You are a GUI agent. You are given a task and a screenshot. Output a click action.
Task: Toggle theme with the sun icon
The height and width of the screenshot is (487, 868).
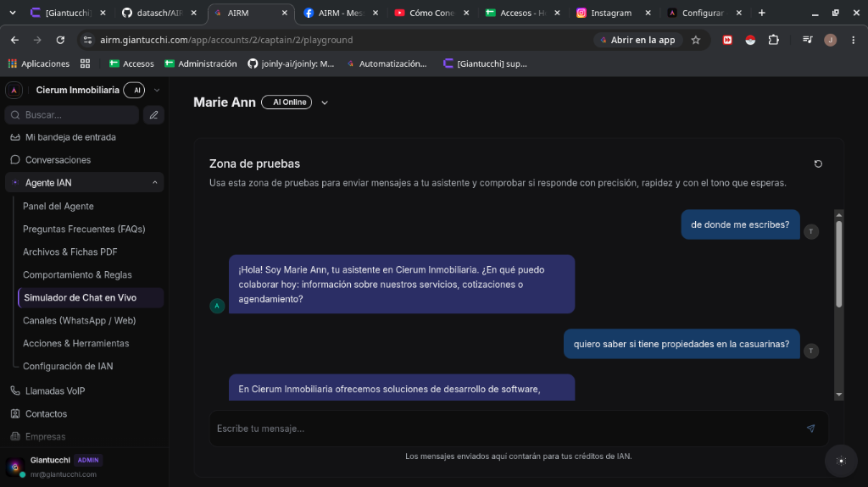pyautogui.click(x=841, y=461)
